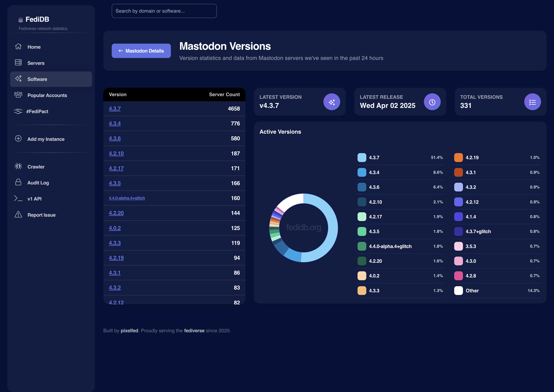The height and width of the screenshot is (392, 554).
Task: Click the Popular Accounts people icon
Action: [x=18, y=95]
